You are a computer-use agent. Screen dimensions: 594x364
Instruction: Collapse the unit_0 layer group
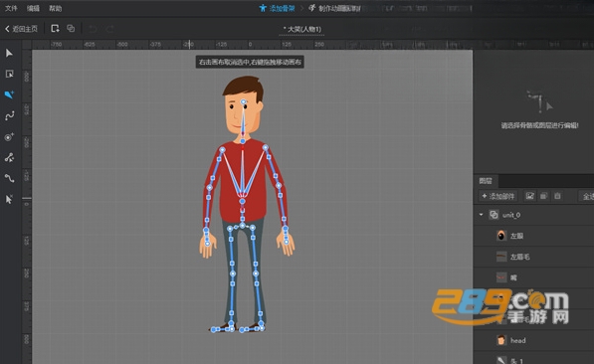[x=482, y=215]
